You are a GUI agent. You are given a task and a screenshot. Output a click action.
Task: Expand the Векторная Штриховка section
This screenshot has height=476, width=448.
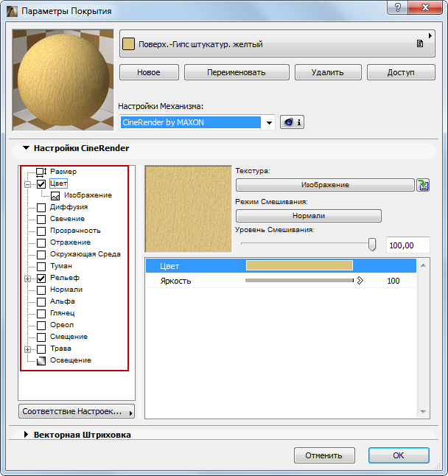point(26,435)
